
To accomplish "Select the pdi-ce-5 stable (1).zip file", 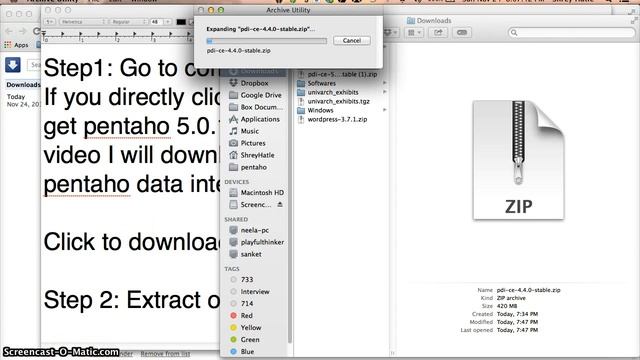I will (x=342, y=74).
